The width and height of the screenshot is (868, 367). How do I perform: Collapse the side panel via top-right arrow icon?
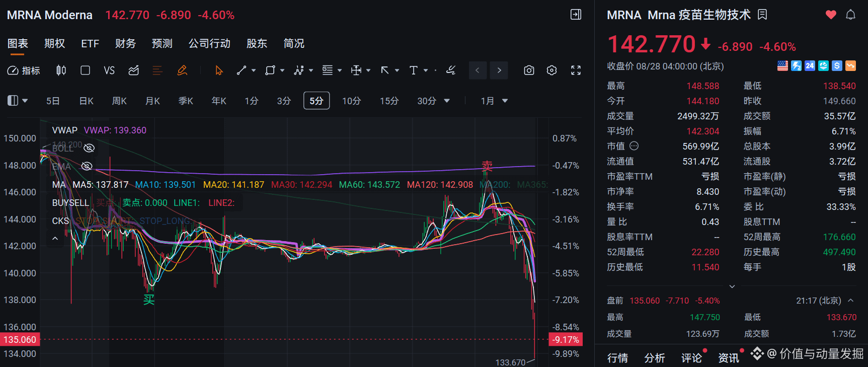[576, 15]
